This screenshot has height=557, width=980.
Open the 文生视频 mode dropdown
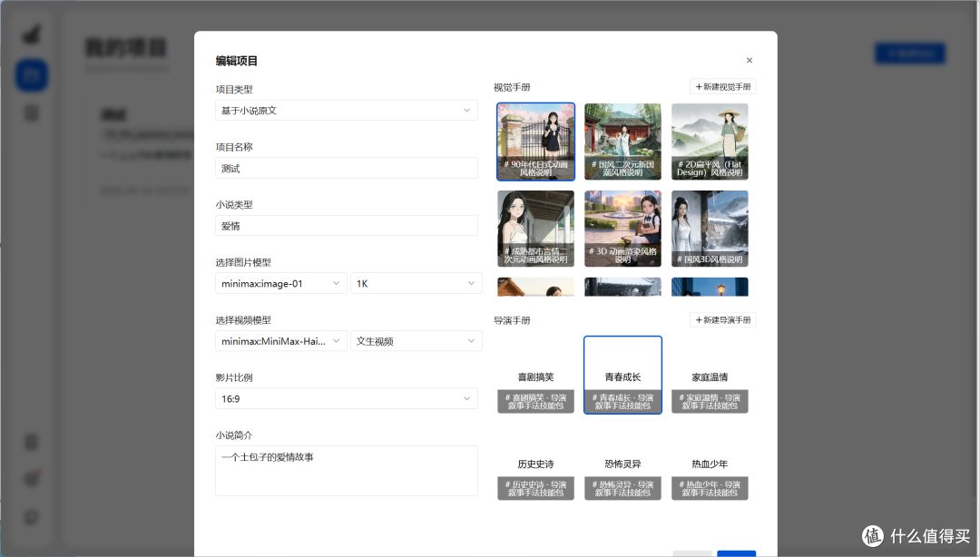[416, 341]
